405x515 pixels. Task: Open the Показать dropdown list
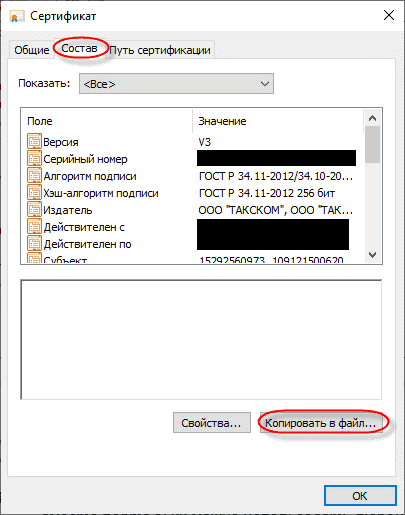pyautogui.click(x=176, y=84)
